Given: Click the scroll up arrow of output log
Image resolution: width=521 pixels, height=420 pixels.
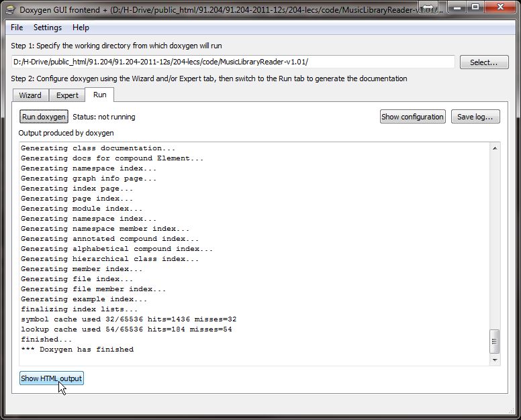Looking at the screenshot, I should pyautogui.click(x=495, y=148).
